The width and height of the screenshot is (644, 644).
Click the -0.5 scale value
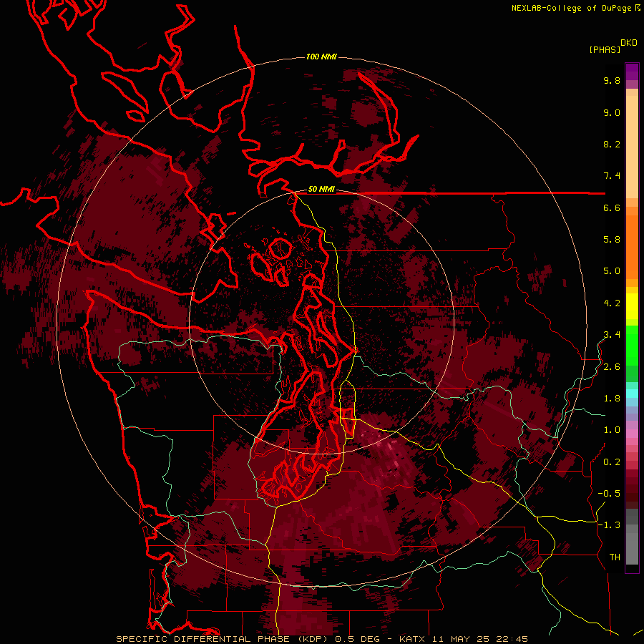point(609,494)
